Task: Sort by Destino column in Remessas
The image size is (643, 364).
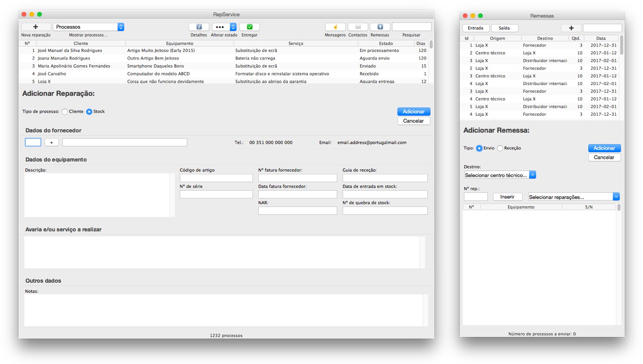Action: [545, 38]
